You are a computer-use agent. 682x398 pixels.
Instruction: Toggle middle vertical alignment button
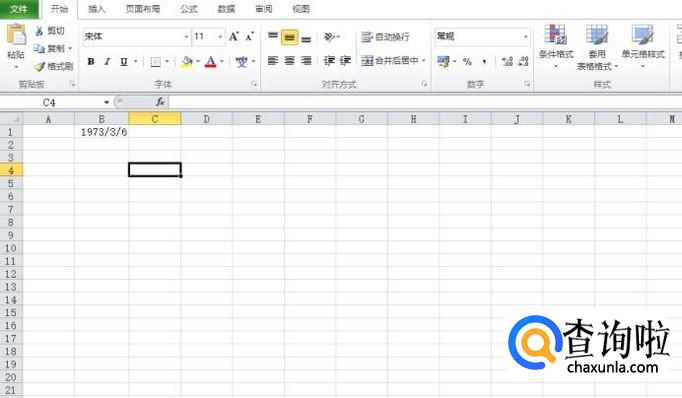click(x=290, y=37)
